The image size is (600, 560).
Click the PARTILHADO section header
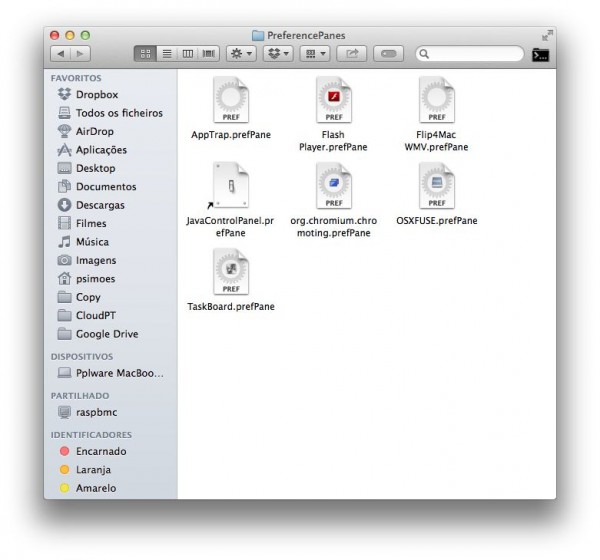click(x=80, y=396)
